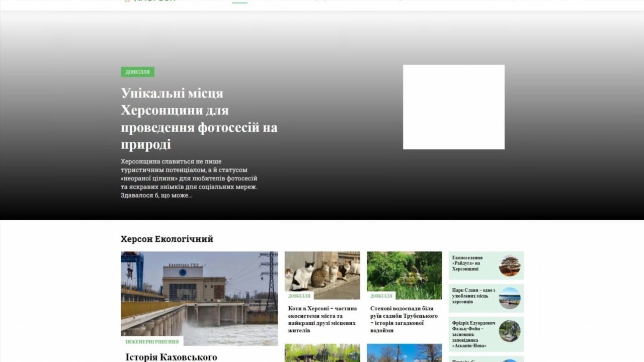The height and width of the screenshot is (362, 644).
Task: Click the ДОВКІЛЛЯ tag on the cats article
Action: (299, 296)
